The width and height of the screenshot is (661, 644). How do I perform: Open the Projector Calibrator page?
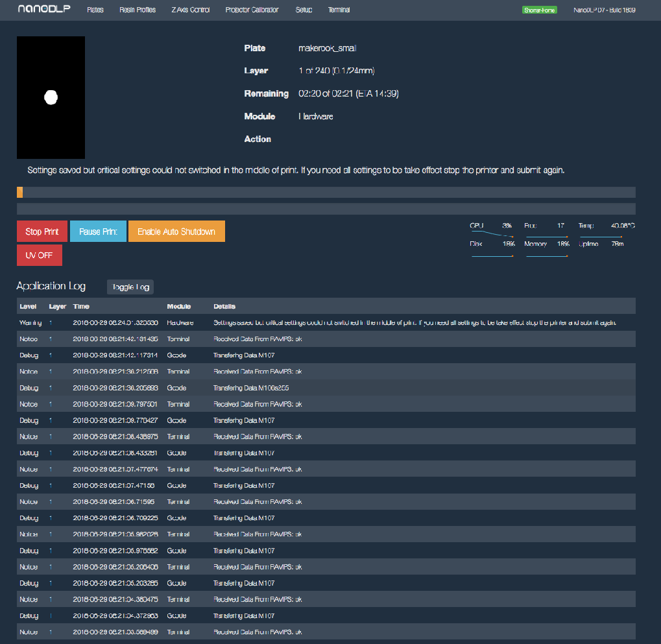point(252,10)
